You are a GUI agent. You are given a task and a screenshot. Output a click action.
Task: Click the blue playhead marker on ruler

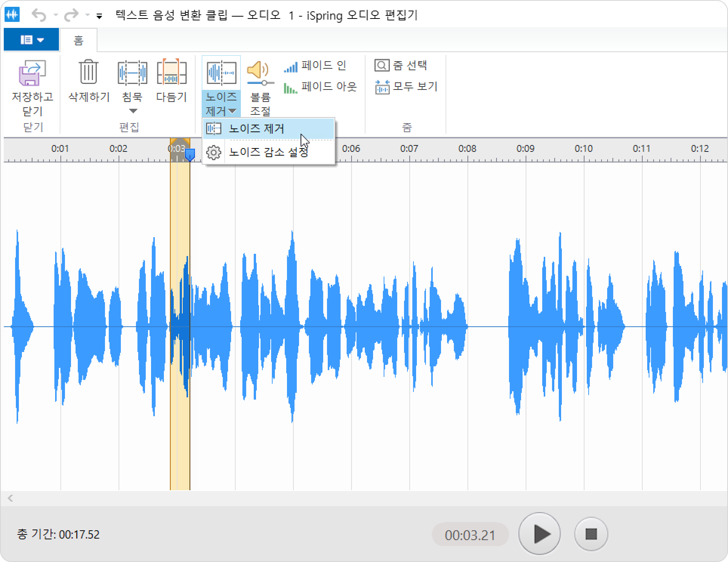coord(190,155)
